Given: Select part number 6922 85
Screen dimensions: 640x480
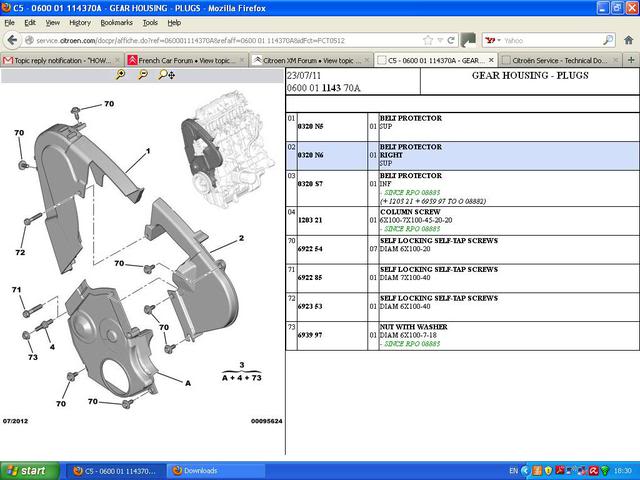Looking at the screenshot, I should (x=310, y=278).
